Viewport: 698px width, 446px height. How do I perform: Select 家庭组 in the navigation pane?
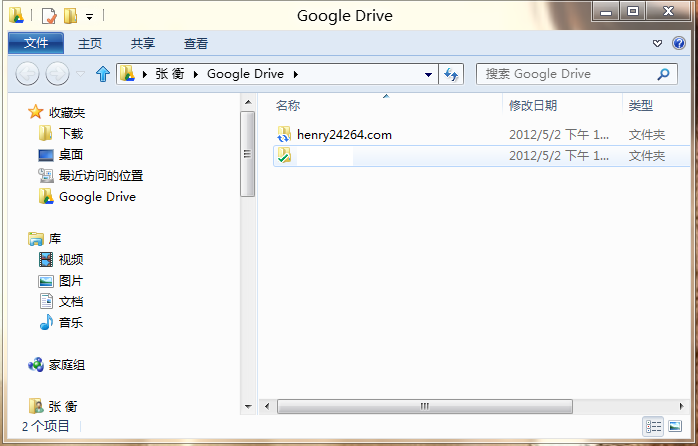[x=67, y=365]
